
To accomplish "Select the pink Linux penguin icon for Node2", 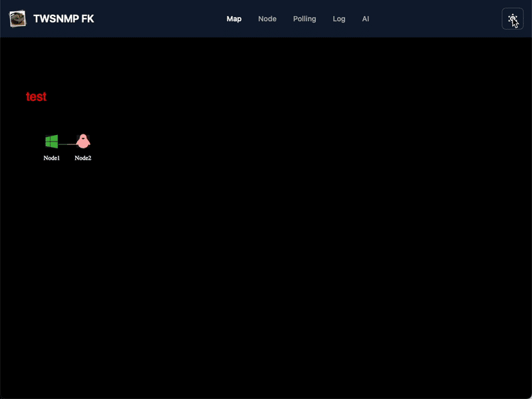I will 82,141.
